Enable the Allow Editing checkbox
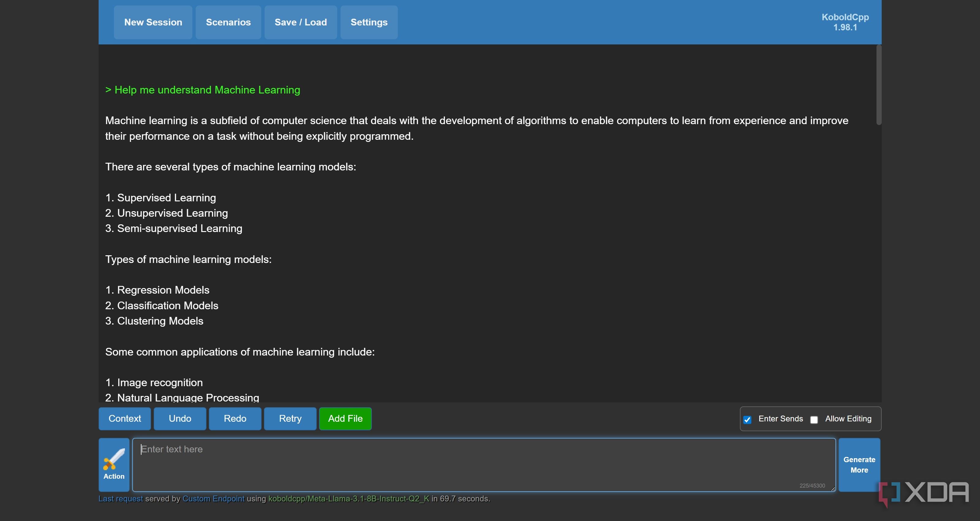This screenshot has width=980, height=521. (814, 420)
